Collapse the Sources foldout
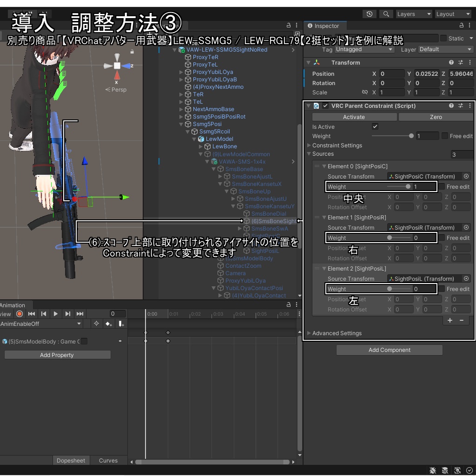The width and height of the screenshot is (476, 476). (309, 154)
